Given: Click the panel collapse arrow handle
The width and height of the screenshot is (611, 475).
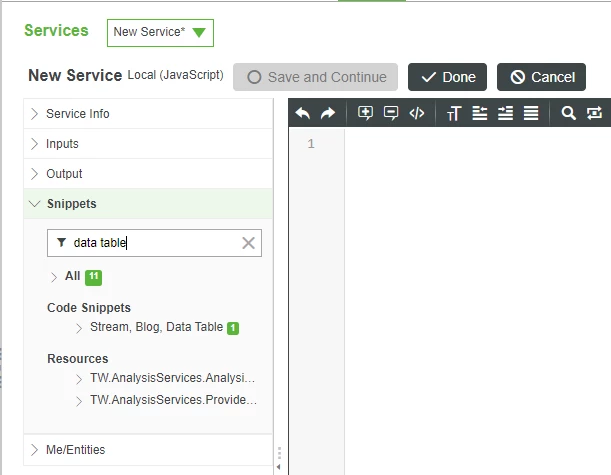Looking at the screenshot, I should point(279,466).
